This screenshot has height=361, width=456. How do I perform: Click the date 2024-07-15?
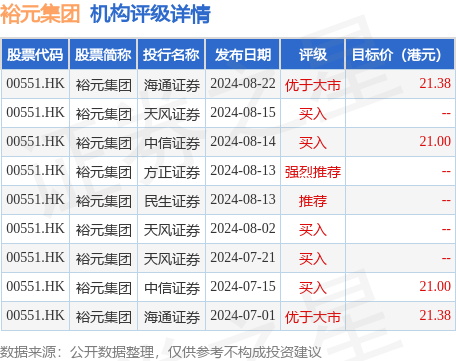[243, 286]
